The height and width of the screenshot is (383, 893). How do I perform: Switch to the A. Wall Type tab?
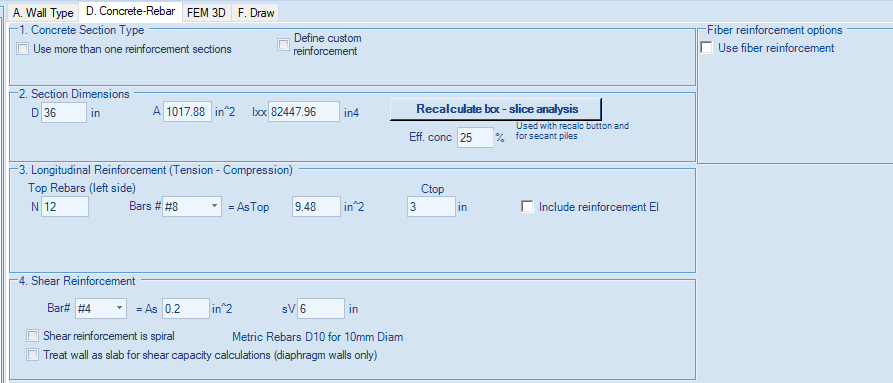click(43, 13)
